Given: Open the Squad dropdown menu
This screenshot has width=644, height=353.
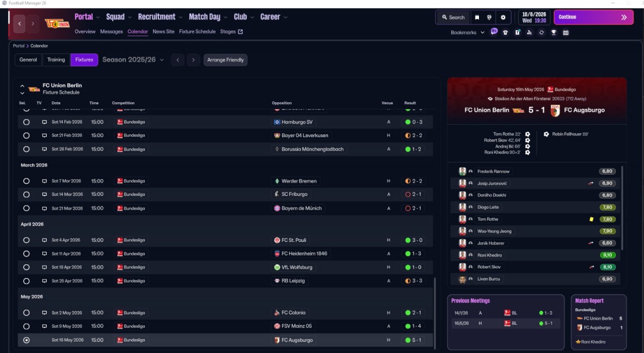Looking at the screenshot, I should (x=119, y=17).
